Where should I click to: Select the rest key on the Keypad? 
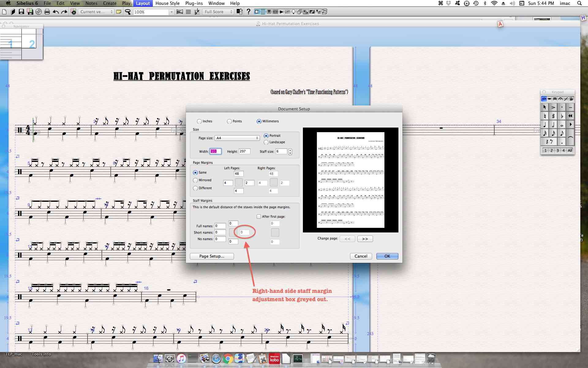pos(549,142)
